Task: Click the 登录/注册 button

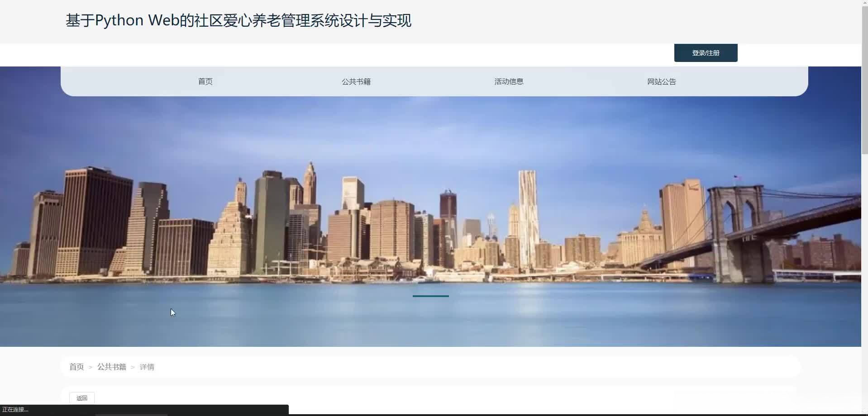Action: (705, 52)
